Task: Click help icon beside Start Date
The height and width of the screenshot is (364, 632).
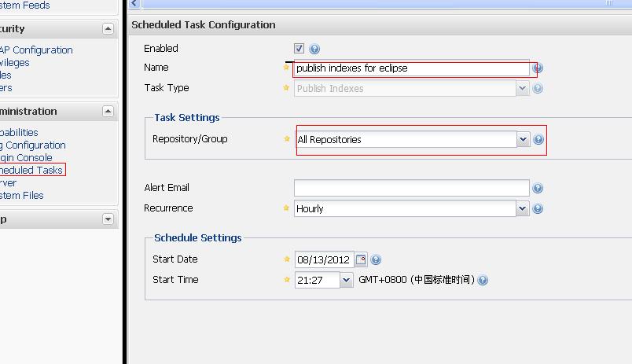Action: pyautogui.click(x=376, y=259)
